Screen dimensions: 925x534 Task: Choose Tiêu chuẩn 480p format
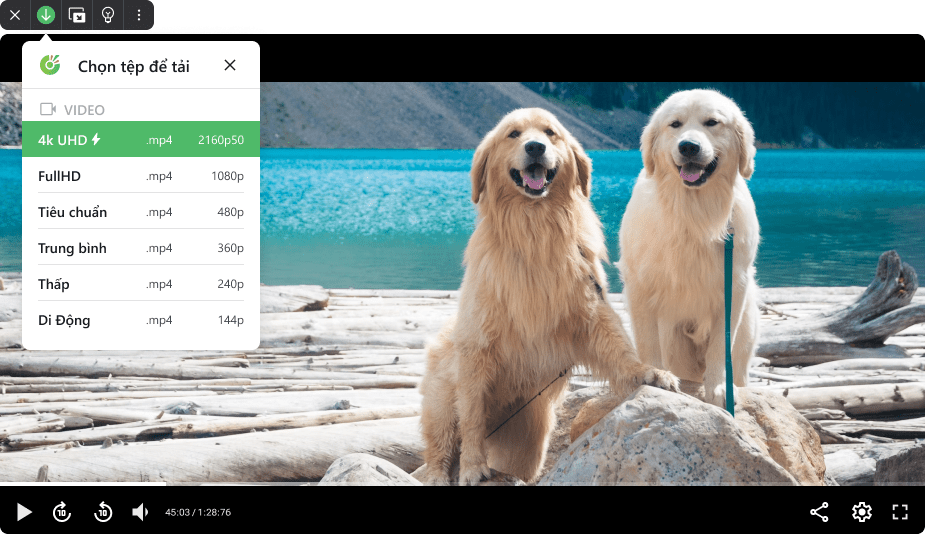140,212
